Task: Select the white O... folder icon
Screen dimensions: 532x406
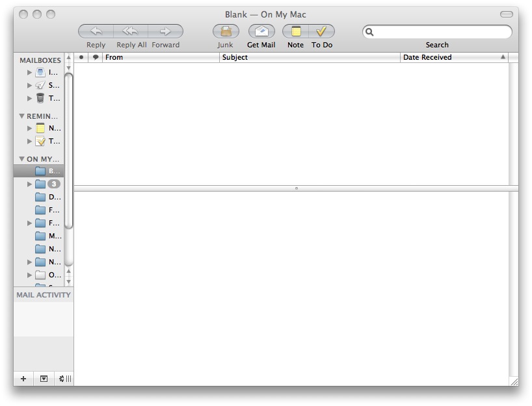Action: pyautogui.click(x=40, y=275)
